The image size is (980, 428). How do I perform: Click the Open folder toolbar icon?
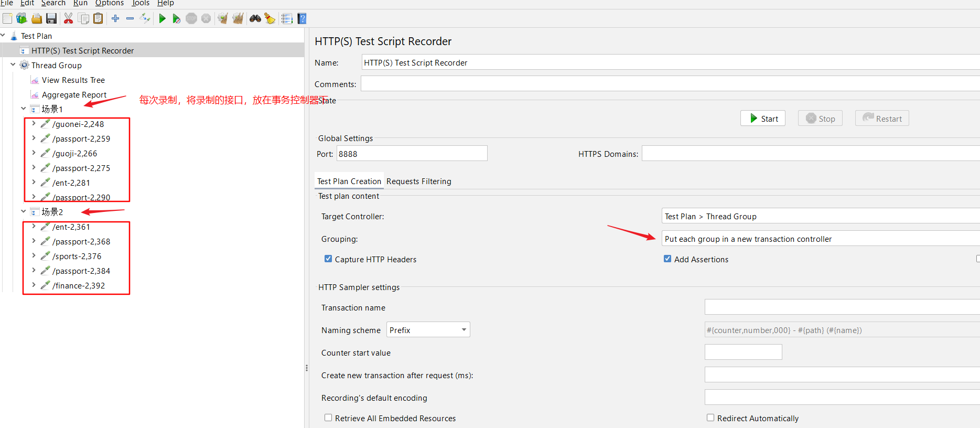[x=37, y=19]
